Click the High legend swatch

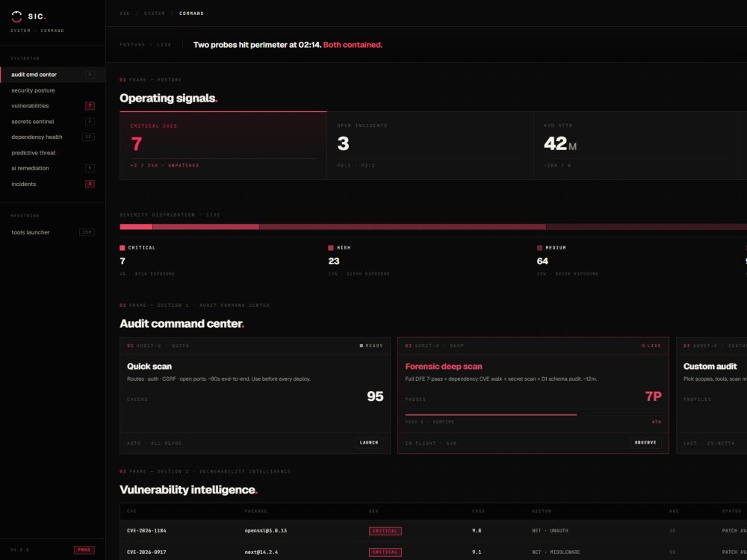(x=331, y=248)
